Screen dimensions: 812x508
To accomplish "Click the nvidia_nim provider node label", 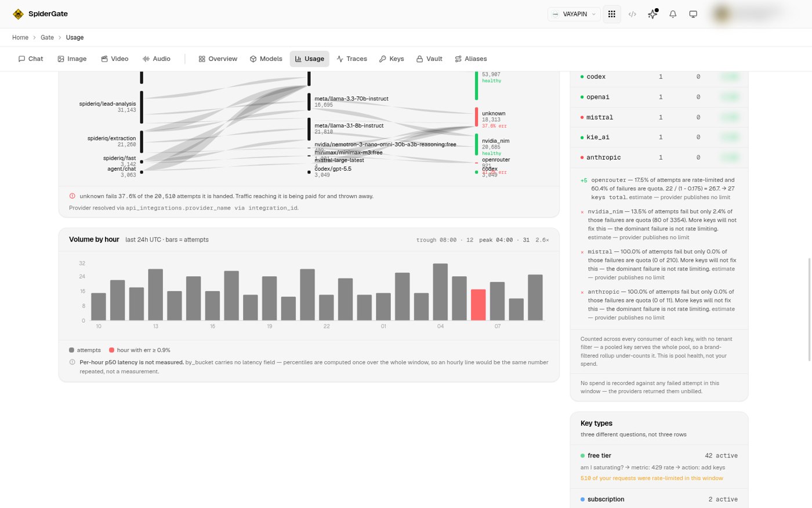I will tap(496, 140).
